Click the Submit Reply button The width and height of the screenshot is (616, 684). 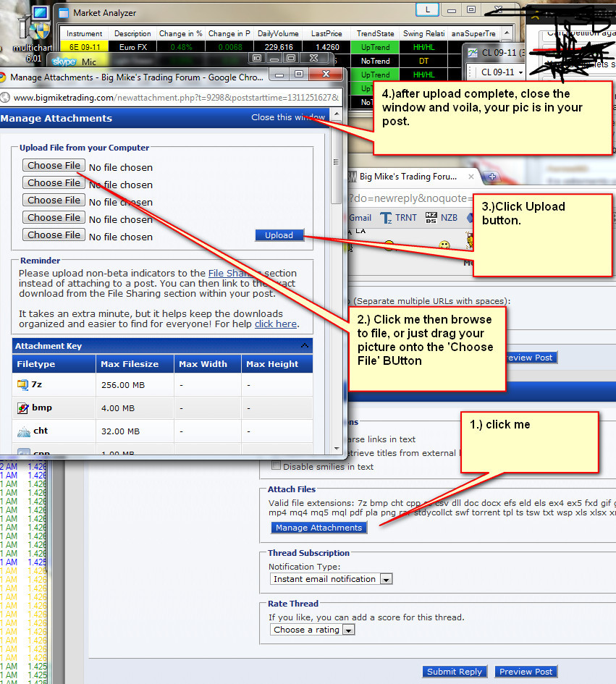point(455,672)
